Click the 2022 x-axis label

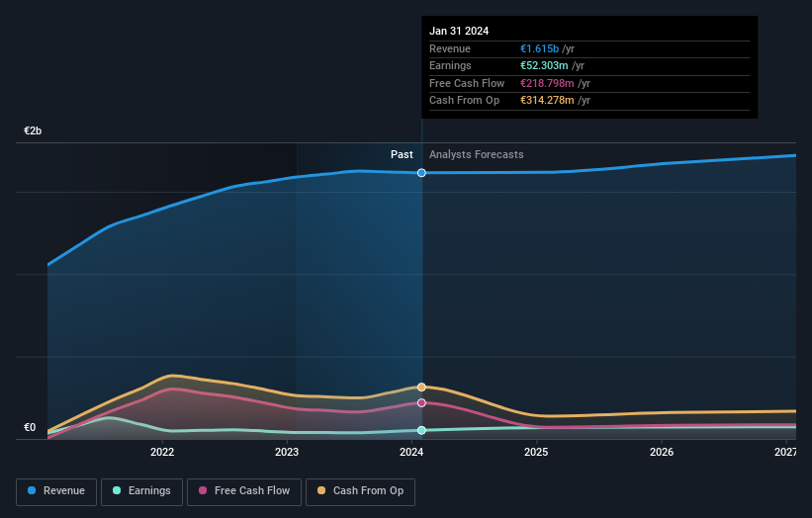point(162,452)
